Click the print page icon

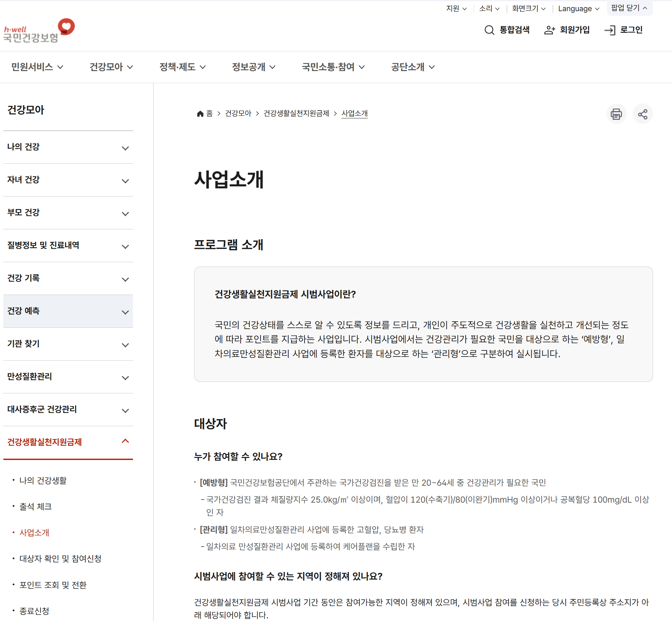[616, 114]
